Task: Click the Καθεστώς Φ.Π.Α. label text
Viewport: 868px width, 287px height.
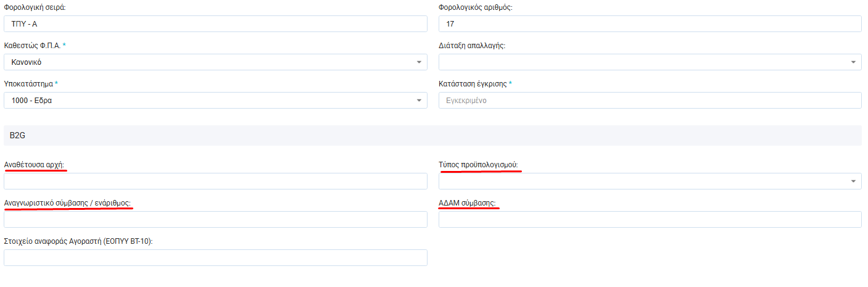Action: (33, 46)
